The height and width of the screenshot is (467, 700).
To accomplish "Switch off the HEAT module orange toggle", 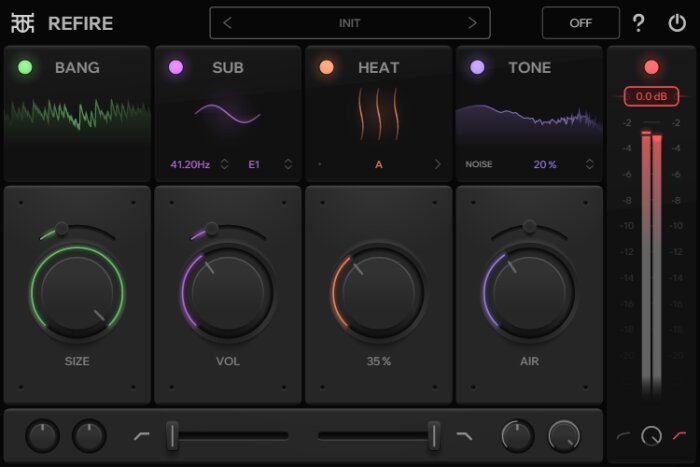I will coord(326,67).
